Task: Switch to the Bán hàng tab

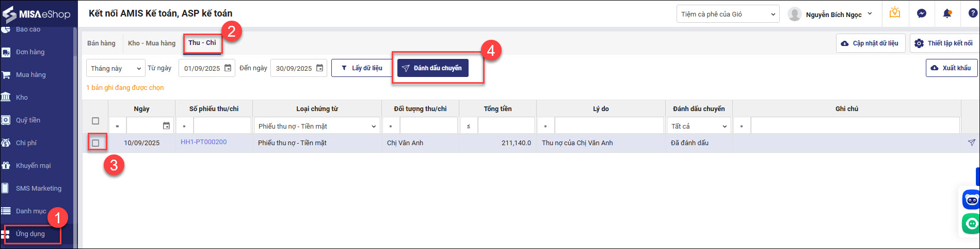Action: [101, 43]
